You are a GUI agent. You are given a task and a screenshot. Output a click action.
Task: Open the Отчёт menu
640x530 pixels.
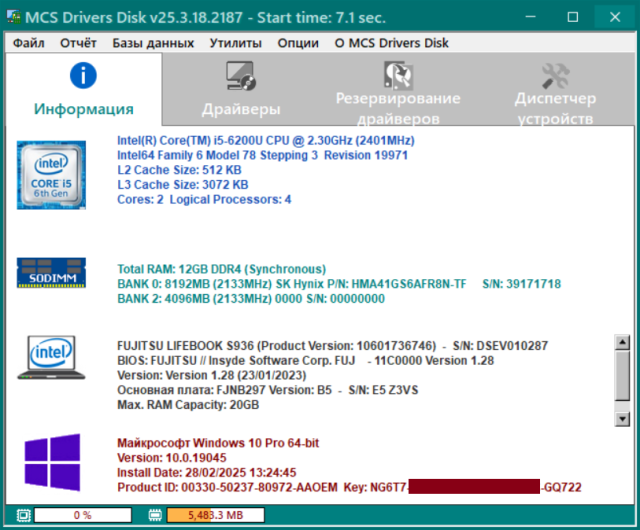pos(78,43)
